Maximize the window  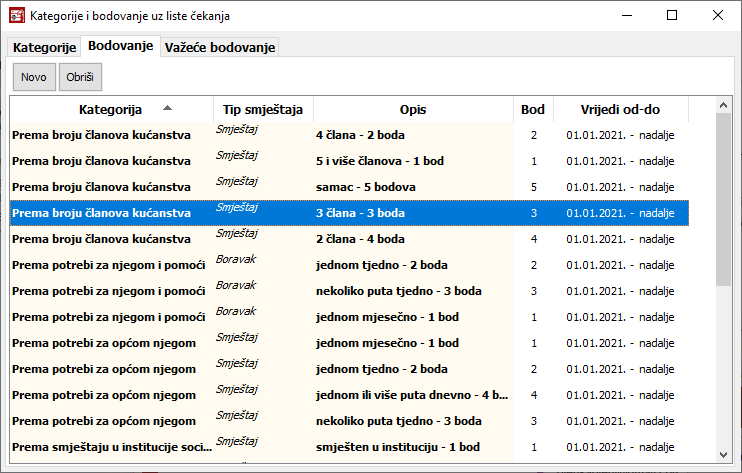tap(672, 16)
